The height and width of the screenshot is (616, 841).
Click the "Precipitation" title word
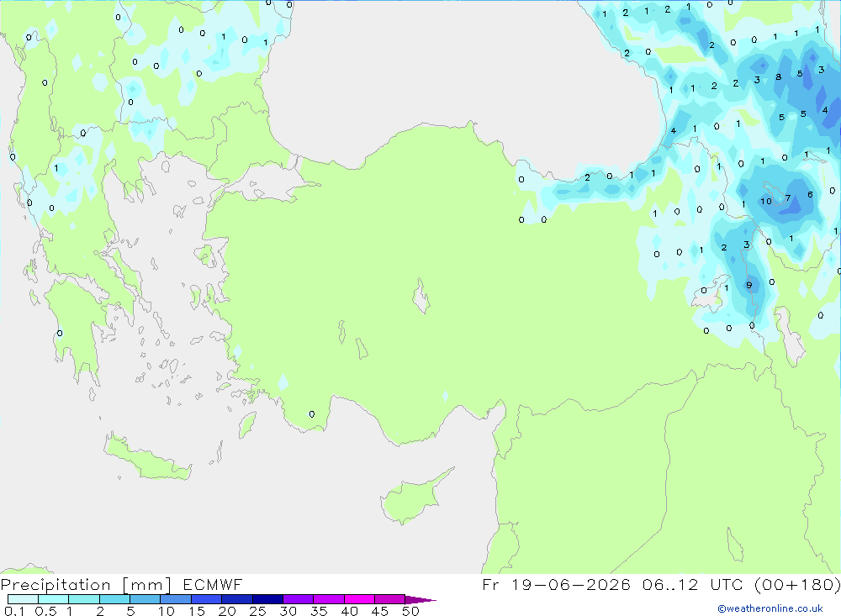pyautogui.click(x=56, y=584)
